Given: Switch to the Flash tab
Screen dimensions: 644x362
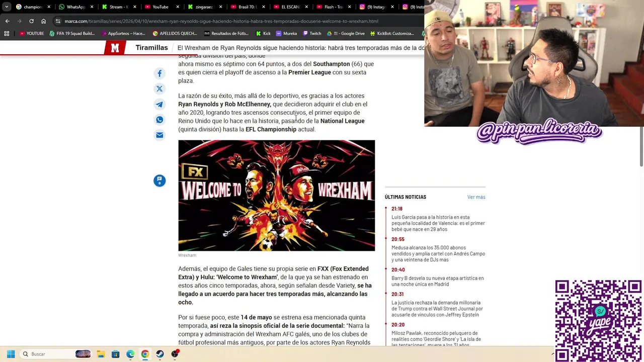Looking at the screenshot, I should 333,7.
